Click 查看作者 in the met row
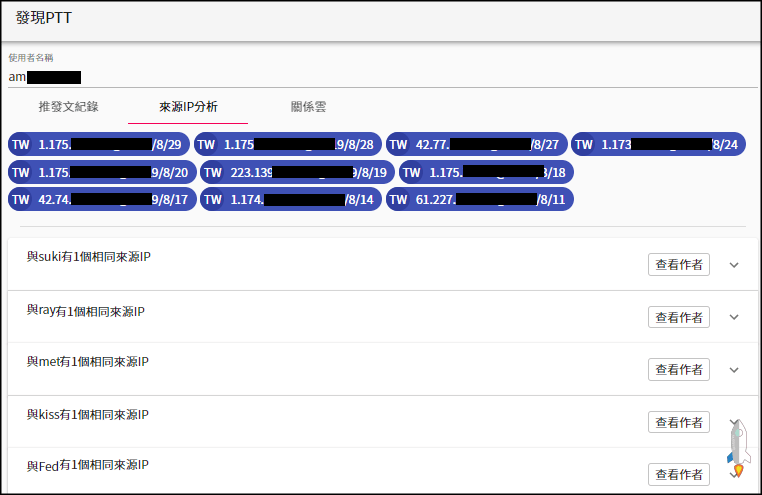The height and width of the screenshot is (495, 762). [x=679, y=370]
